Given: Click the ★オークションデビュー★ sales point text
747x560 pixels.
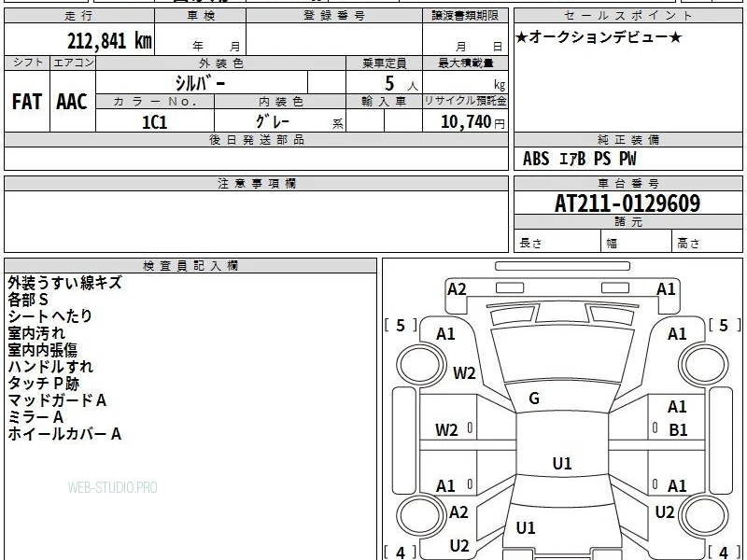Looking at the screenshot, I should tap(599, 37).
